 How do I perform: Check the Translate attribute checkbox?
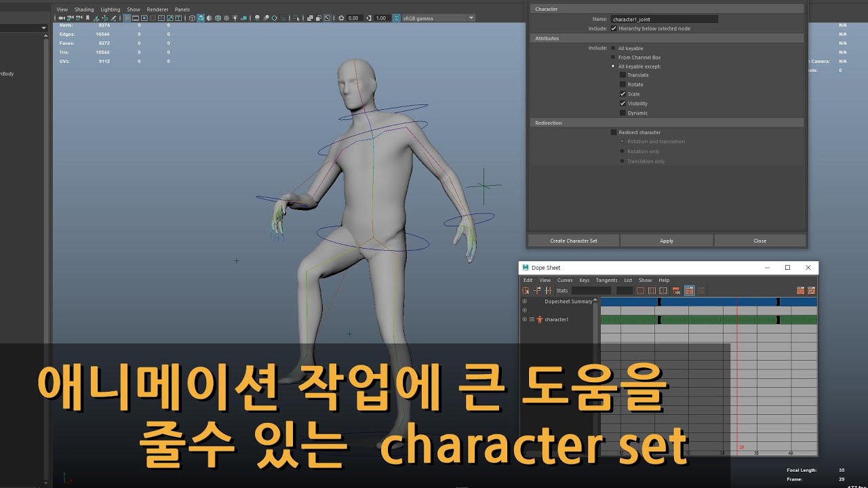coord(623,75)
